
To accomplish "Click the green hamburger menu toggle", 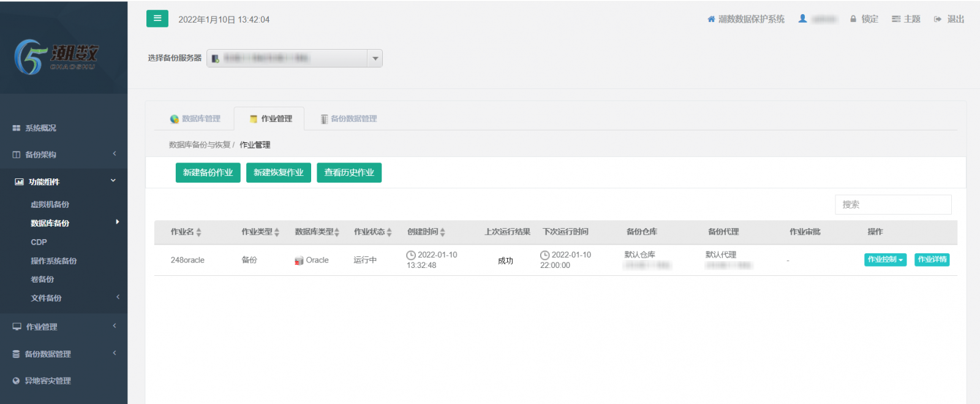I will (157, 18).
